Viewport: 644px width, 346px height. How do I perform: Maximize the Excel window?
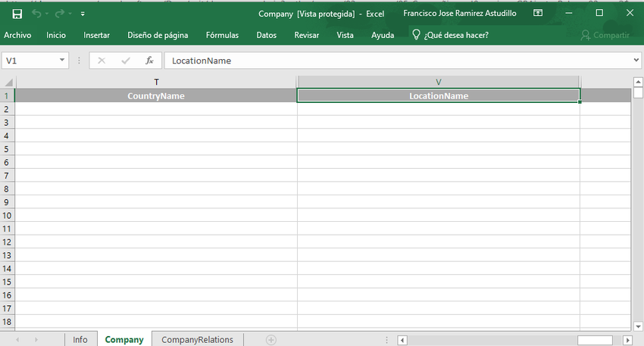pyautogui.click(x=599, y=13)
